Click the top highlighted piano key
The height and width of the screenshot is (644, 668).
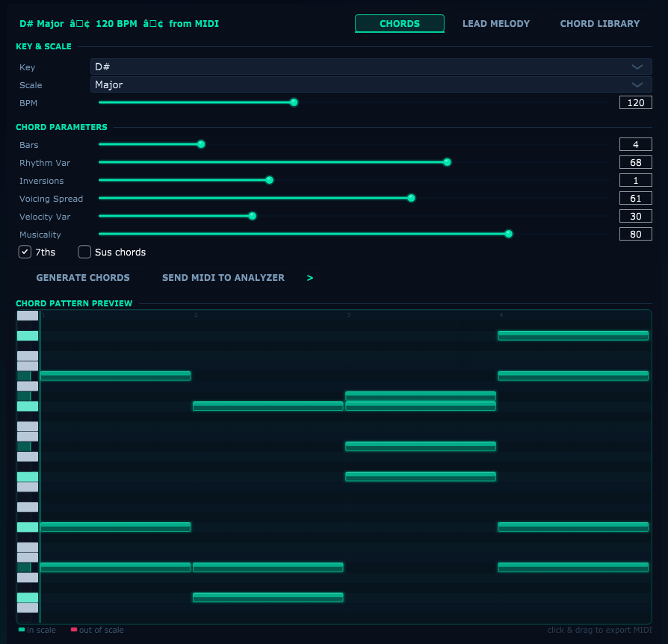28,336
